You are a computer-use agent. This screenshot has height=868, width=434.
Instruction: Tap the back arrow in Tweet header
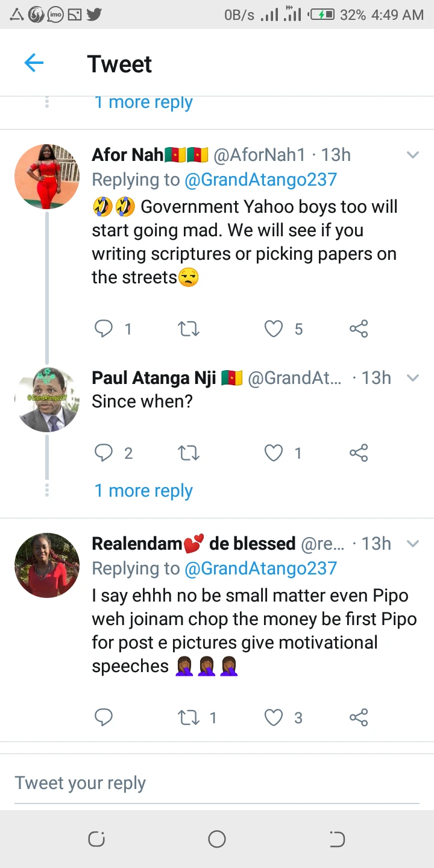[x=34, y=63]
